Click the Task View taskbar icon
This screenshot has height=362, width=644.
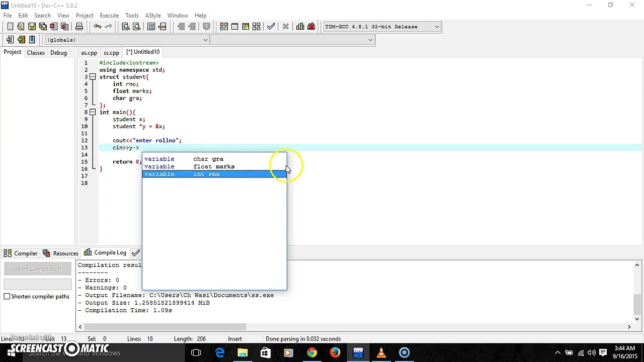(196, 352)
